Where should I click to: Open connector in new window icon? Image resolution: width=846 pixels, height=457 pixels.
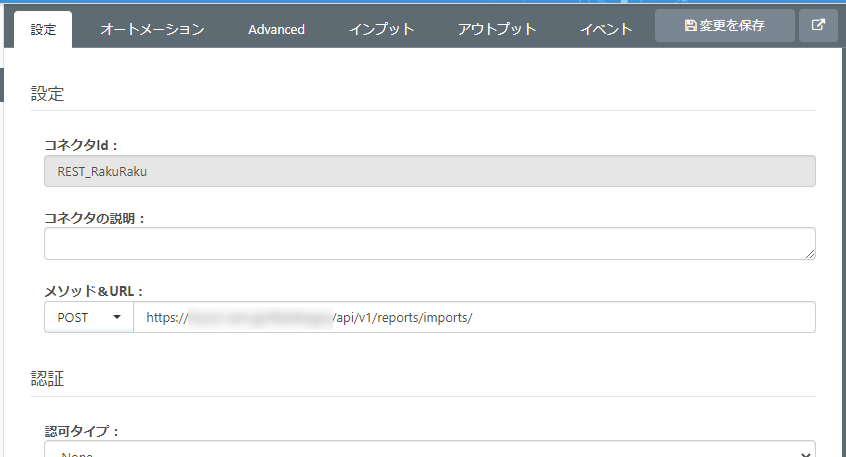click(818, 25)
